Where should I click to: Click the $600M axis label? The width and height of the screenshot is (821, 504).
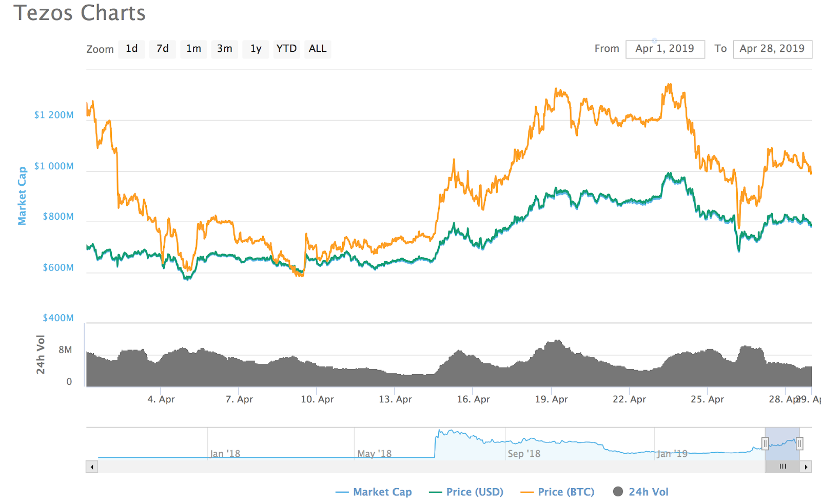click(58, 268)
